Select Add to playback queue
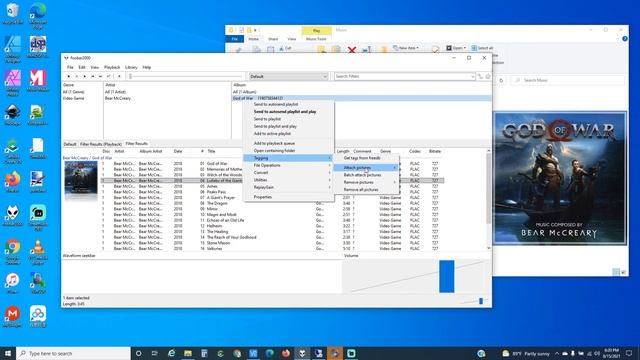The width and height of the screenshot is (640, 360). 288,143
